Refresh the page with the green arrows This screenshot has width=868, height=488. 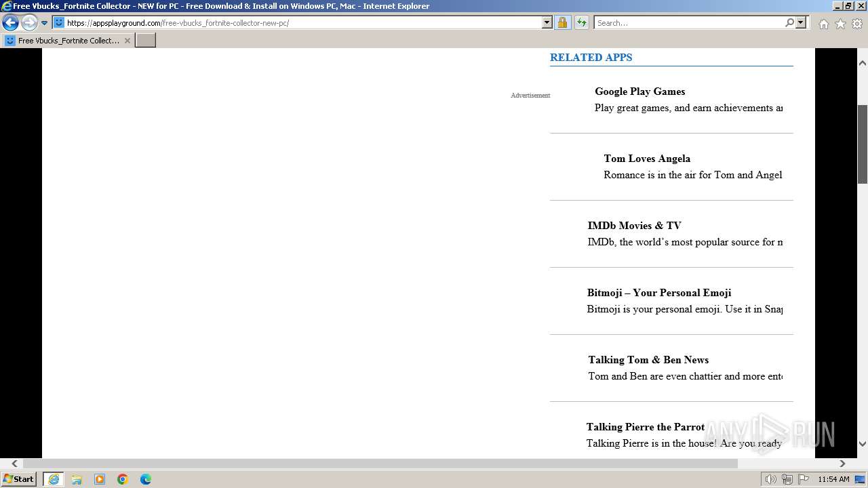click(x=582, y=22)
